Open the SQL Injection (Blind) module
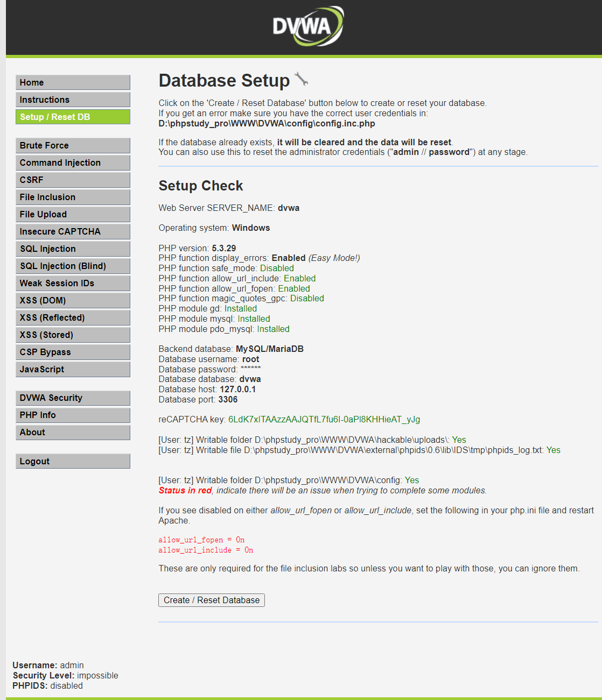Image resolution: width=602 pixels, height=700 pixels. coord(73,266)
